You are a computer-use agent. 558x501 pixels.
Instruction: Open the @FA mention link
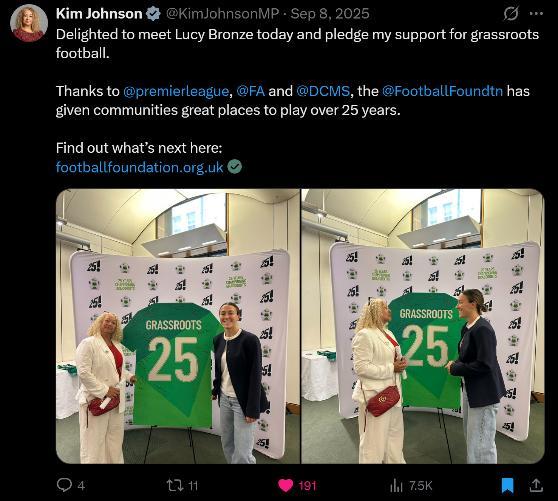251,91
